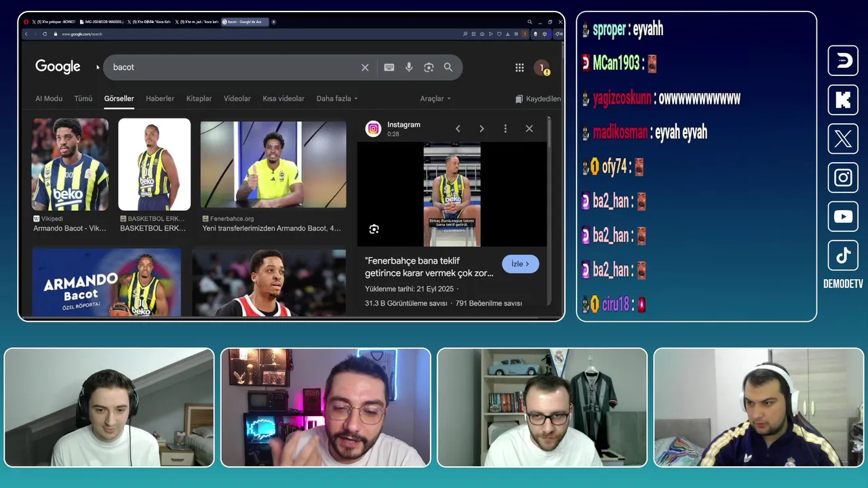Switch to Haberler tab
868x488 pixels.
[x=160, y=98]
